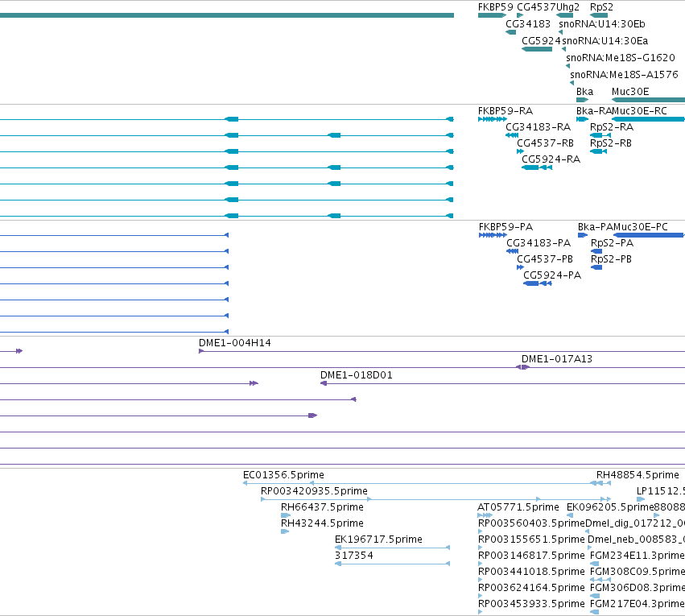Viewport: 685px width, 616px height.
Task: Select the FKBP59-PA protein label
Action: coord(505,227)
